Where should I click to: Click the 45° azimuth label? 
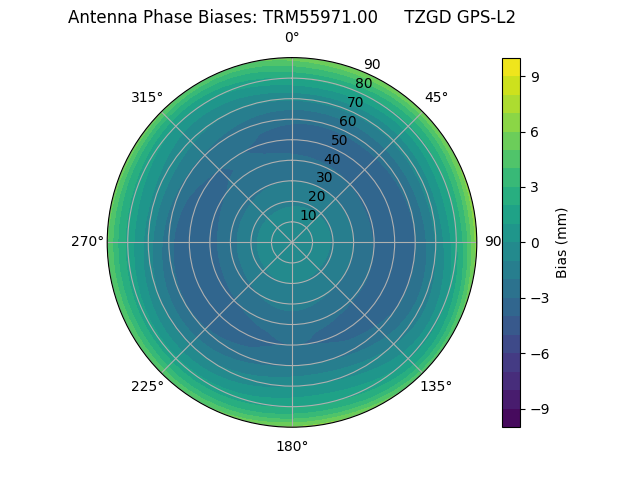[436, 97]
